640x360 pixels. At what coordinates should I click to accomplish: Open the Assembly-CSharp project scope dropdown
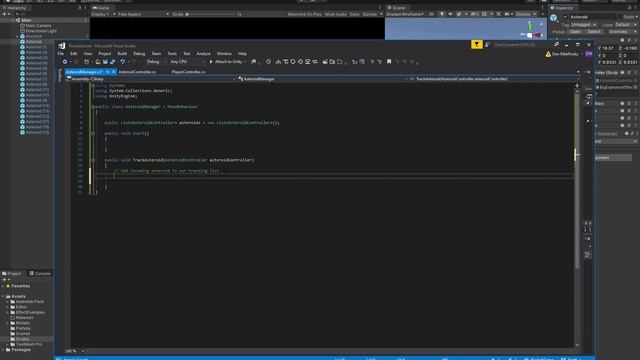[151, 79]
